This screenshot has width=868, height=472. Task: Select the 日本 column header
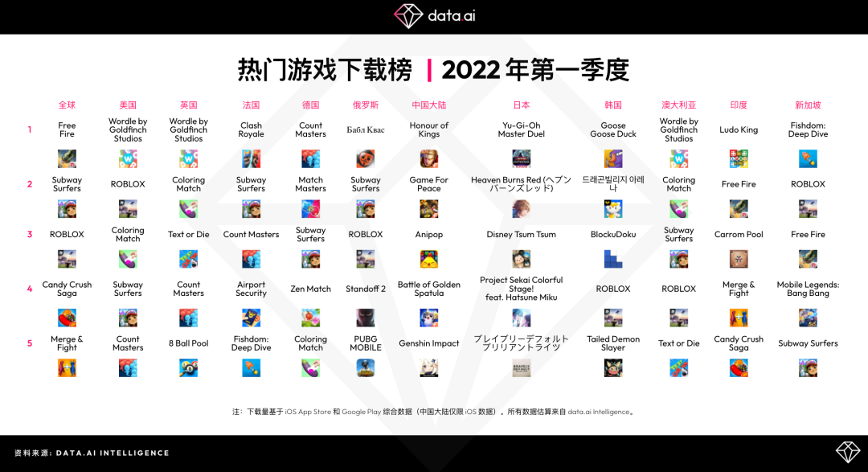521,105
